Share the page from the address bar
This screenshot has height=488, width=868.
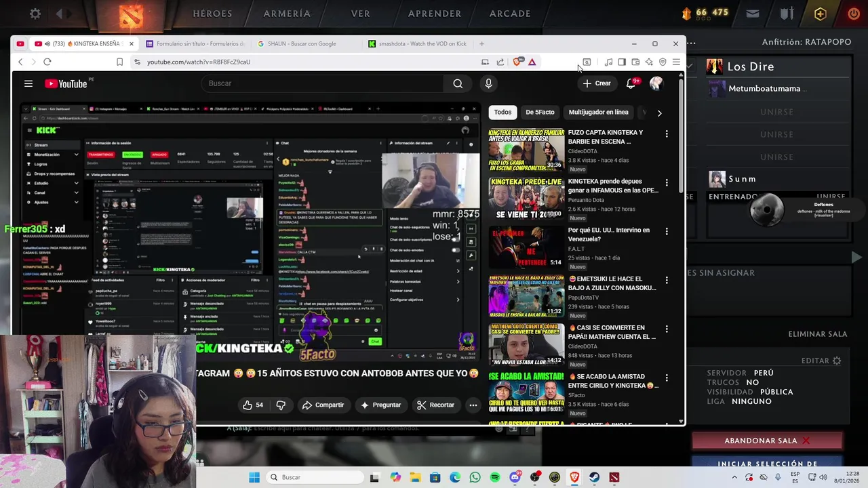[500, 62]
